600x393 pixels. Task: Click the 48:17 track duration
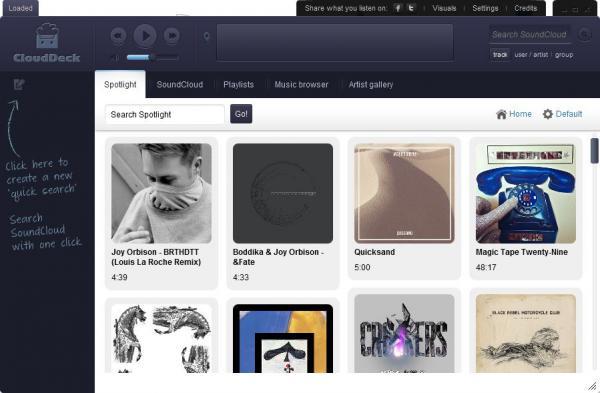point(486,267)
